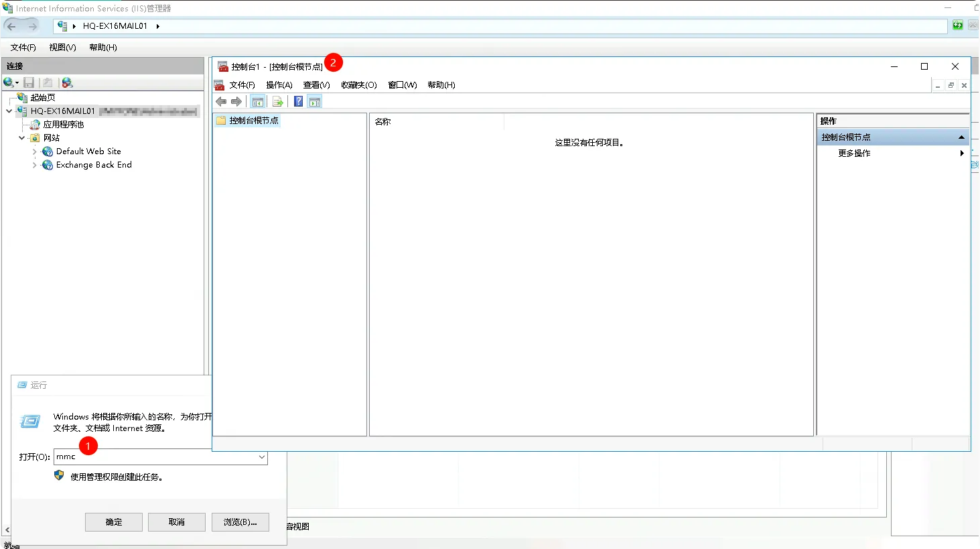Viewport: 980px width, 549px height.
Task: Click the IIS Manager forward navigation arrow
Action: (x=32, y=26)
